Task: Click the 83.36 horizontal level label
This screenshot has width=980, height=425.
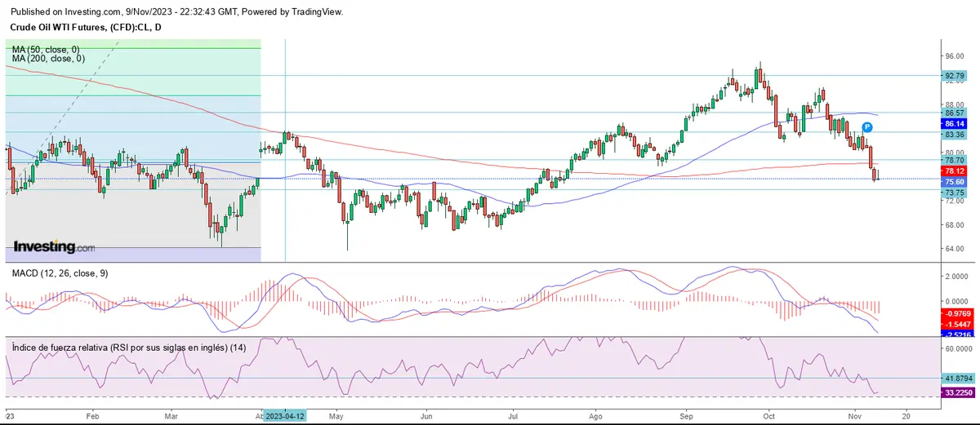Action: click(x=954, y=134)
